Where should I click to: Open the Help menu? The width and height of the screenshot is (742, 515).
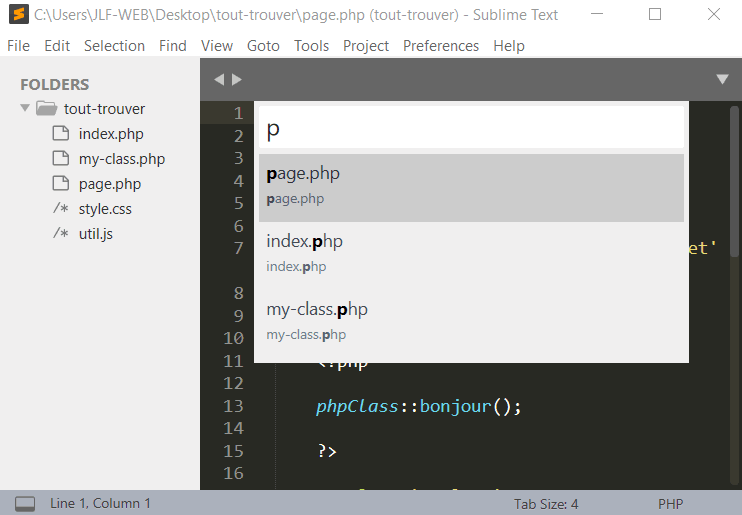click(509, 46)
